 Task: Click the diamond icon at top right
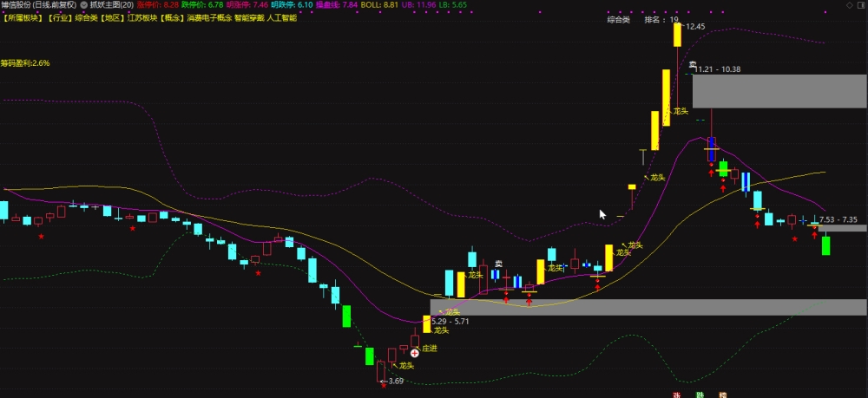coord(850,5)
